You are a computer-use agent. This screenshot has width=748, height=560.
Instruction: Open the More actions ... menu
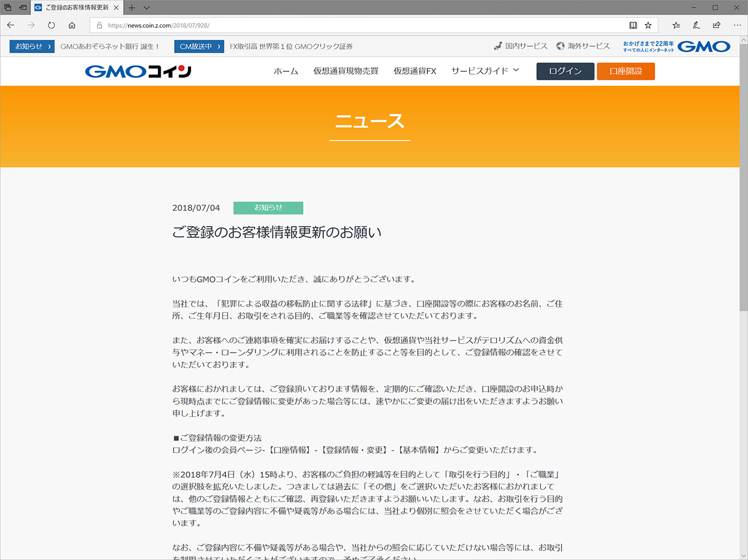pos(737,25)
